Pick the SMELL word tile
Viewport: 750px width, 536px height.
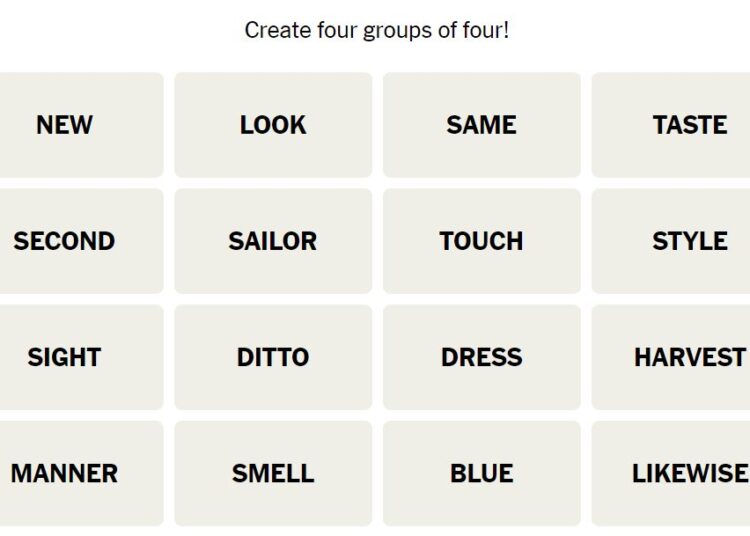[273, 473]
